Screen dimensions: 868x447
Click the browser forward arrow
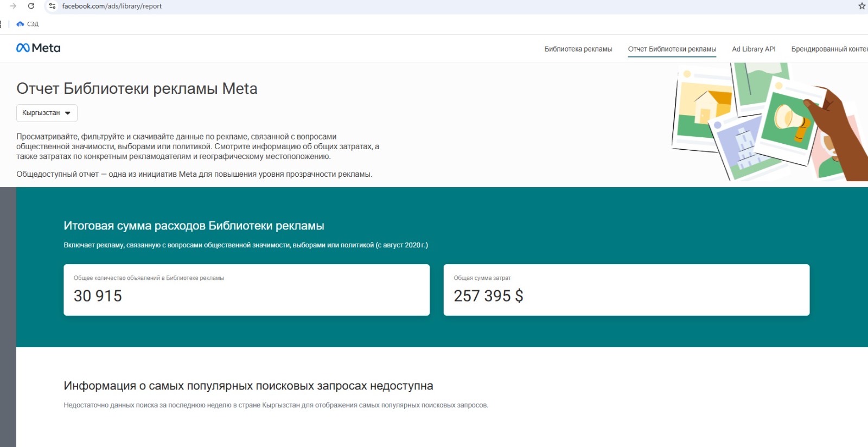14,6
